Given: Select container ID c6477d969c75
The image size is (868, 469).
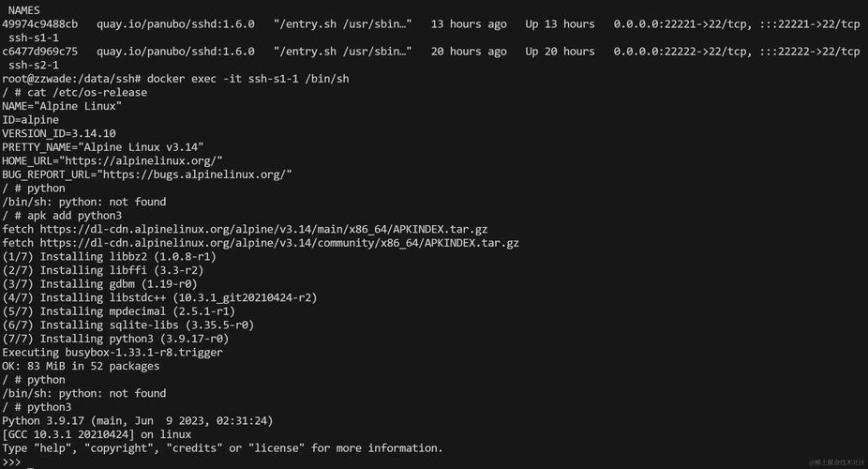Looking at the screenshot, I should click(x=40, y=52).
